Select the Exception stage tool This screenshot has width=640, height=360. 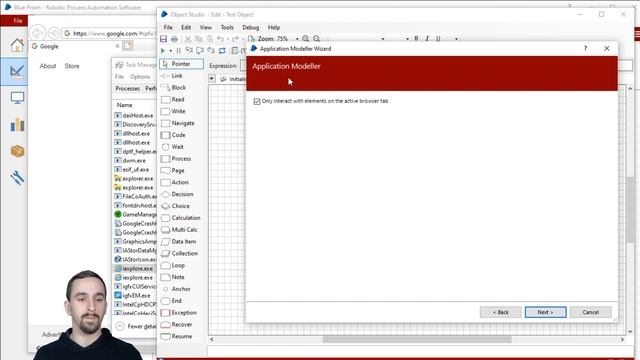[x=179, y=313]
